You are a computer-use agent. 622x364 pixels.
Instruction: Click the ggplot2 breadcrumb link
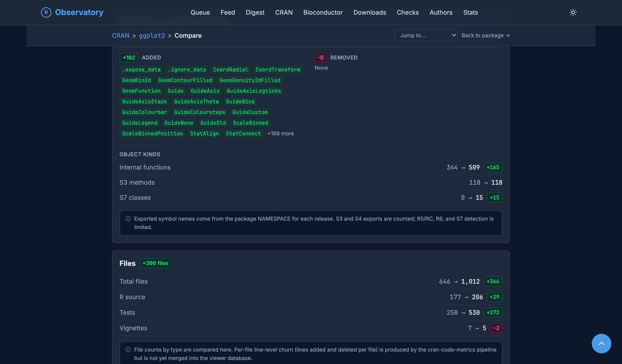152,36
